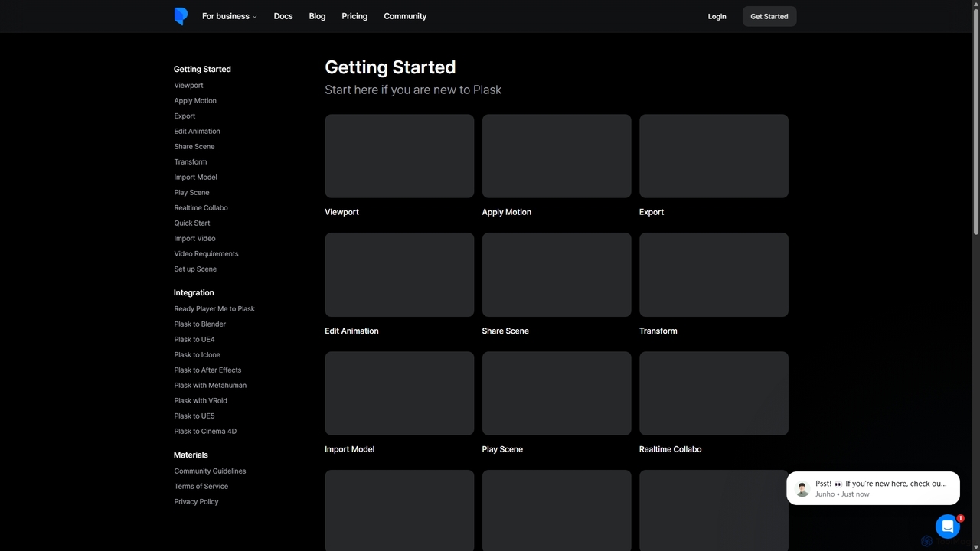Click the Getting Started sidebar heading
Screen dimensions: 980x551
coord(202,69)
